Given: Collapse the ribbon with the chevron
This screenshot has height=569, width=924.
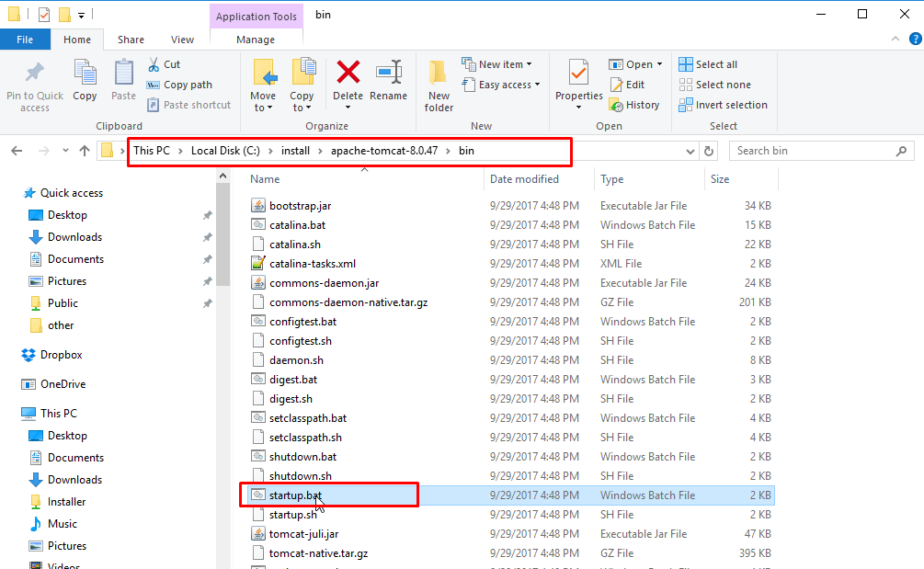Looking at the screenshot, I should 895,39.
